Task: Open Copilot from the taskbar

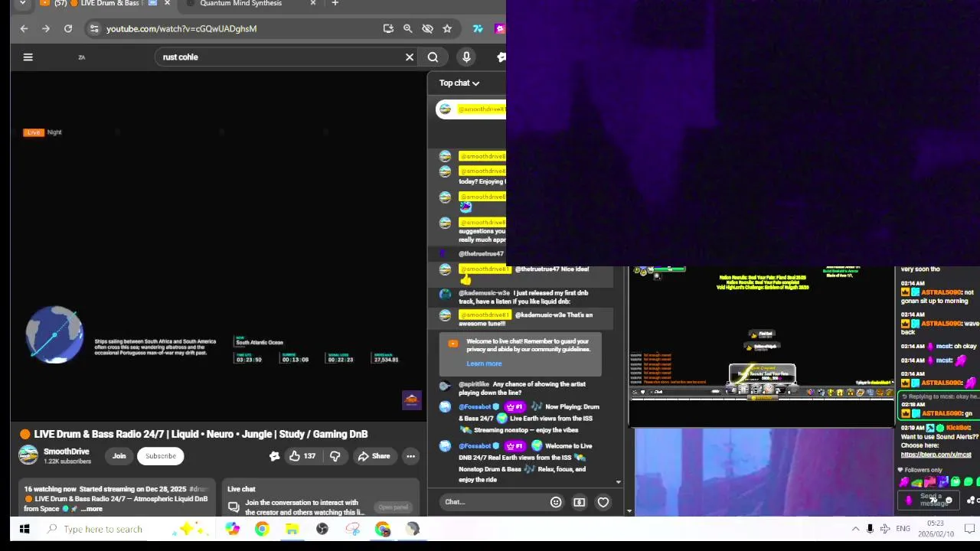Action: pyautogui.click(x=232, y=529)
